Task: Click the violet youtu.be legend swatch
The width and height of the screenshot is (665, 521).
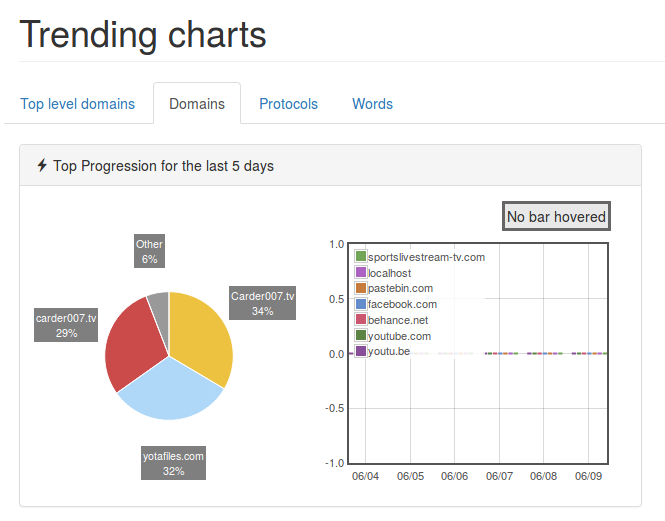Action: click(x=361, y=351)
